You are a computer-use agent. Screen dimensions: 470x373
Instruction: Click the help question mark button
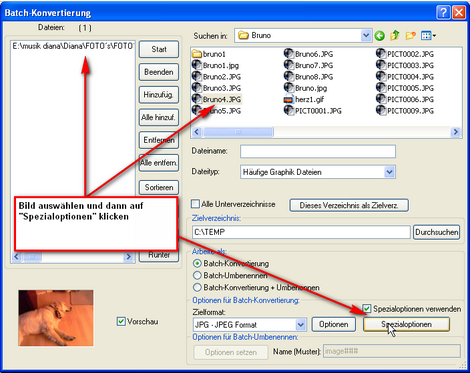click(443, 13)
